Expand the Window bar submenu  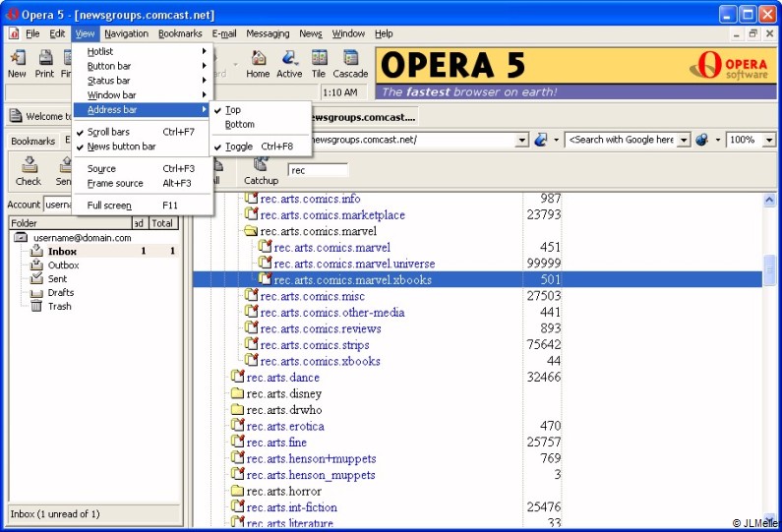pyautogui.click(x=142, y=94)
